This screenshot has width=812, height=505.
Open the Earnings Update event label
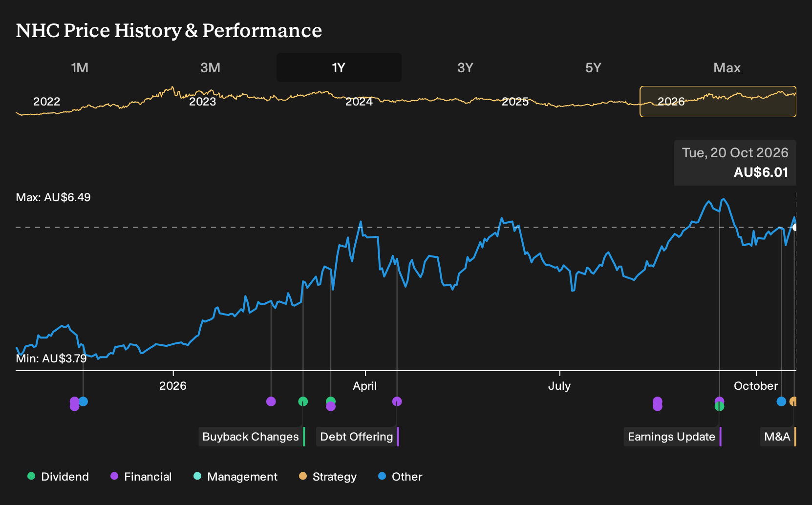673,437
